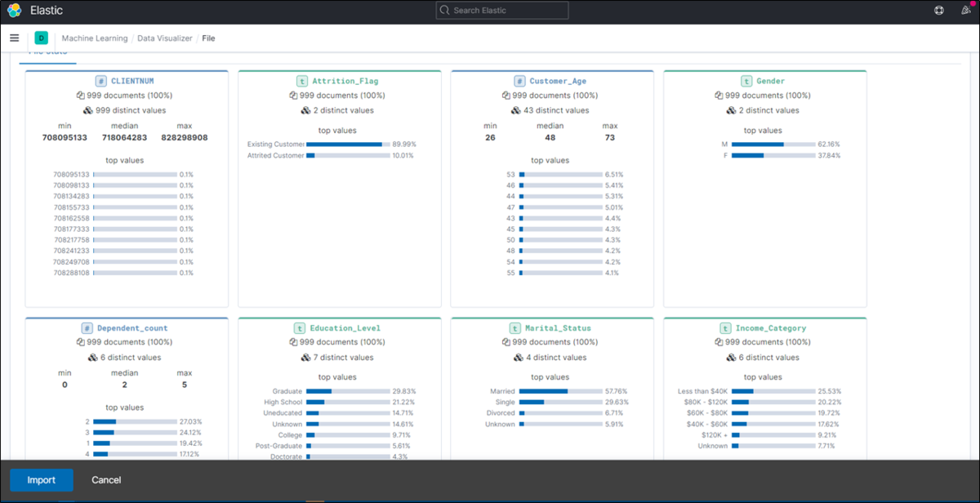980x503 pixels.
Task: Open the newsfeed notifications icon
Action: point(966,11)
